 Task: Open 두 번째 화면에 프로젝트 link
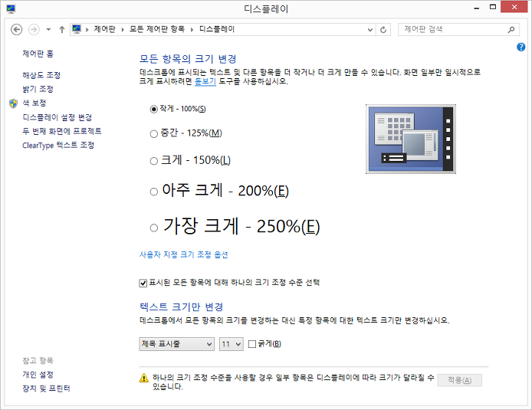(x=62, y=131)
